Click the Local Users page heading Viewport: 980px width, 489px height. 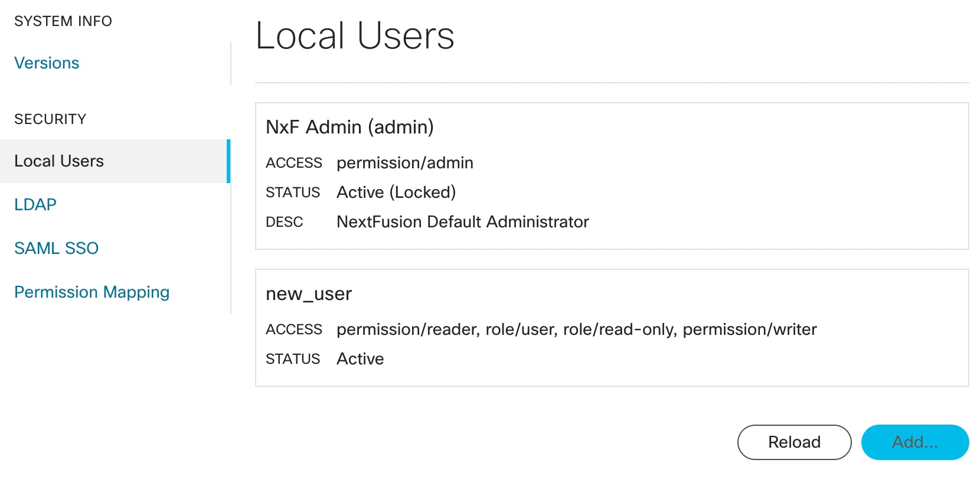(x=355, y=36)
